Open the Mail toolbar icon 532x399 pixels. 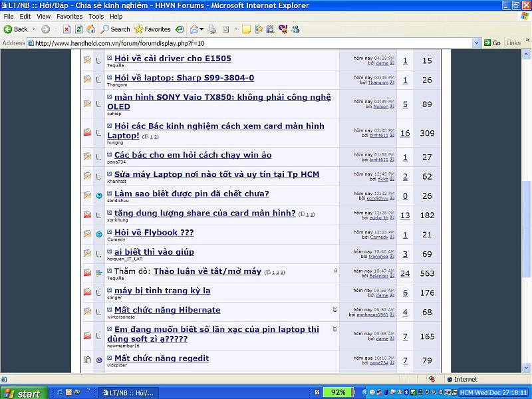[194, 29]
